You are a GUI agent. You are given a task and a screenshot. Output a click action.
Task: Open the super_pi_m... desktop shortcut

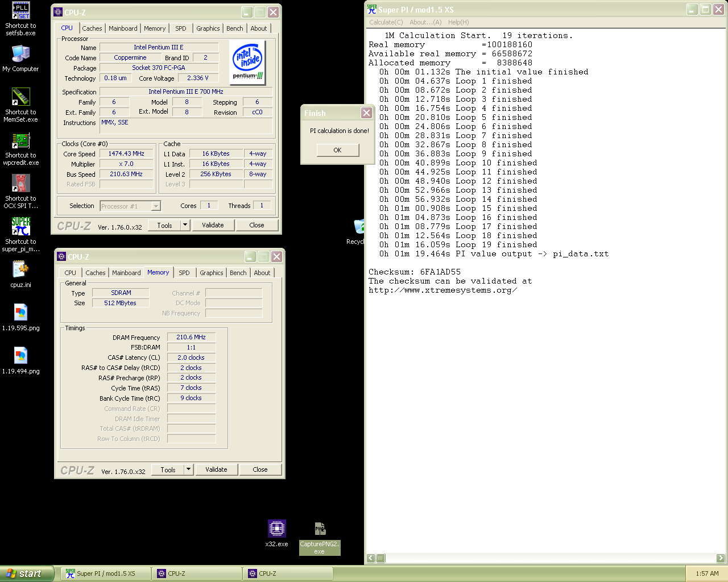click(x=21, y=227)
